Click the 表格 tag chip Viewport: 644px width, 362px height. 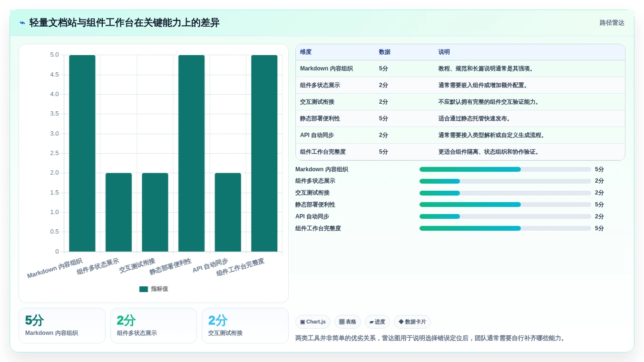(x=348, y=322)
